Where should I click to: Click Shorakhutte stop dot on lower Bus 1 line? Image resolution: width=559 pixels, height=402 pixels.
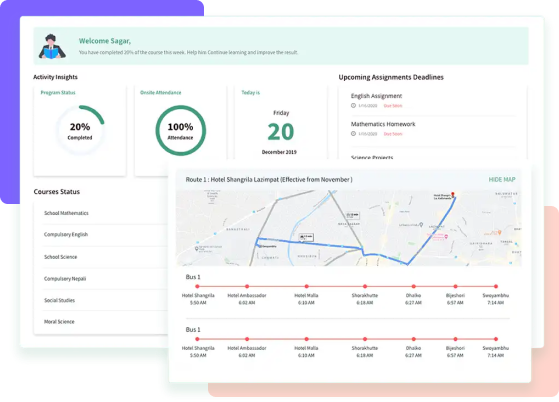pyautogui.click(x=365, y=339)
